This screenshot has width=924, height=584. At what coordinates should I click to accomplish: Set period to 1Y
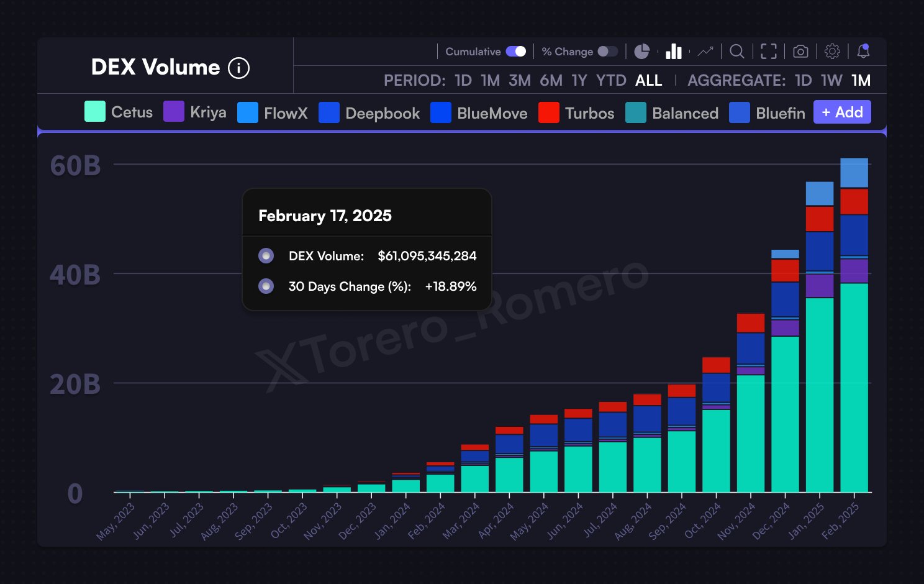(579, 81)
